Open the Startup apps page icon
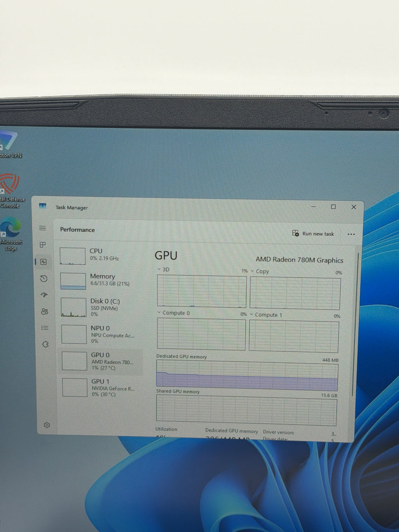This screenshot has width=399, height=532. click(x=44, y=295)
